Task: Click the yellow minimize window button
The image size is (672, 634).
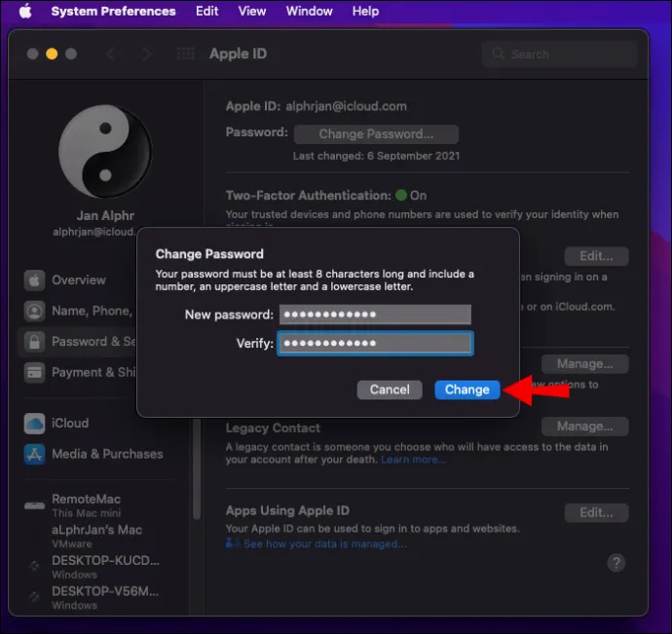Action: [52, 54]
